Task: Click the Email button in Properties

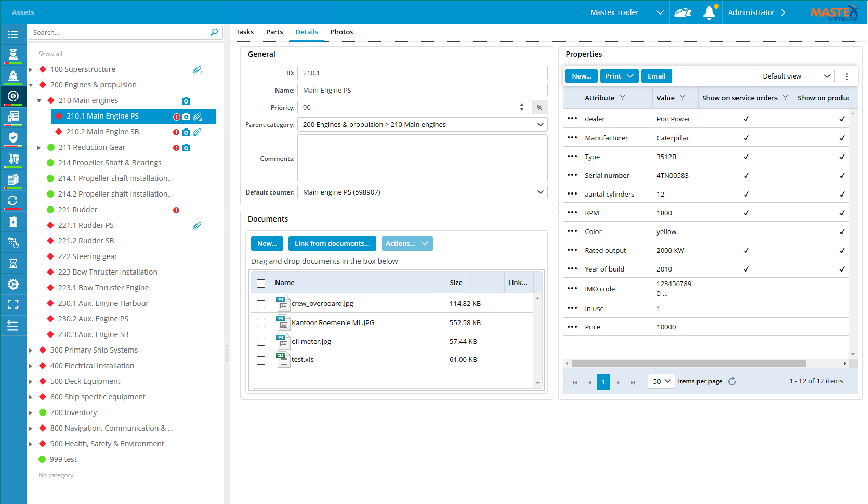Action: click(x=656, y=76)
